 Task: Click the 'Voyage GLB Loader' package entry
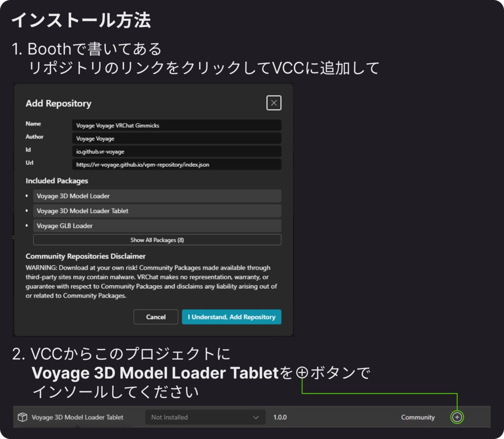click(x=157, y=226)
